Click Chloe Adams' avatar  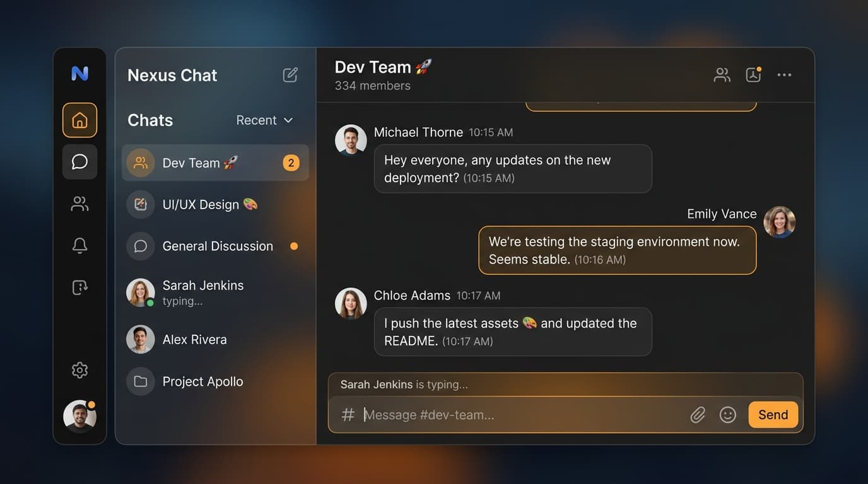pos(351,303)
